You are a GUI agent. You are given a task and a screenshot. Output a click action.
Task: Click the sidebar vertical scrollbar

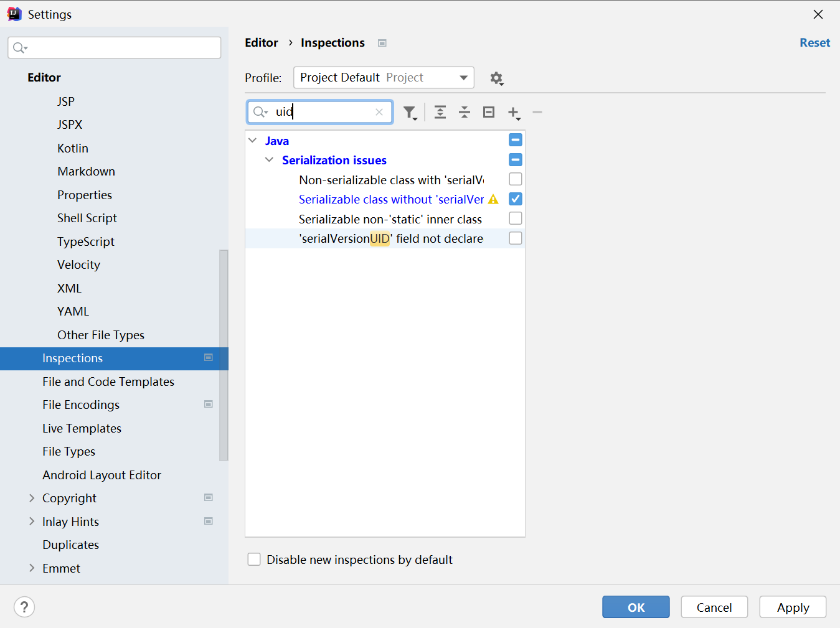(x=224, y=355)
